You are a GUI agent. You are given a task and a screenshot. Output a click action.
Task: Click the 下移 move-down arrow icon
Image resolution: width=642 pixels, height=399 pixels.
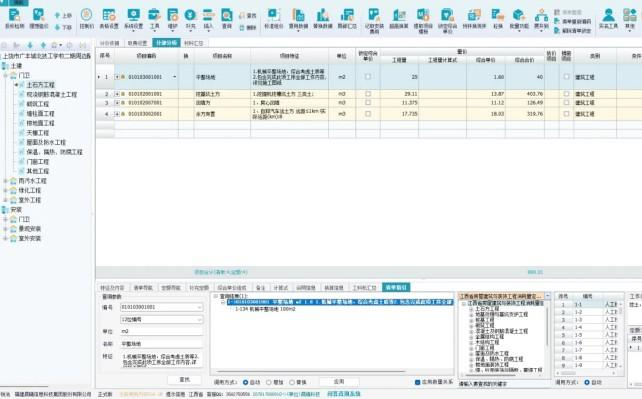click(x=57, y=27)
